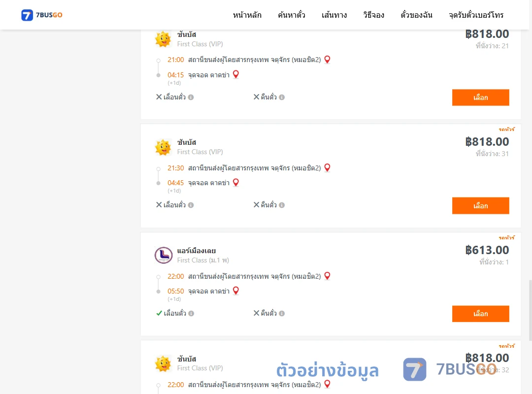Click info icon next to คืนตั๋ว on 21:30 trip
Viewport: 532px width, 394px height.
[282, 205]
